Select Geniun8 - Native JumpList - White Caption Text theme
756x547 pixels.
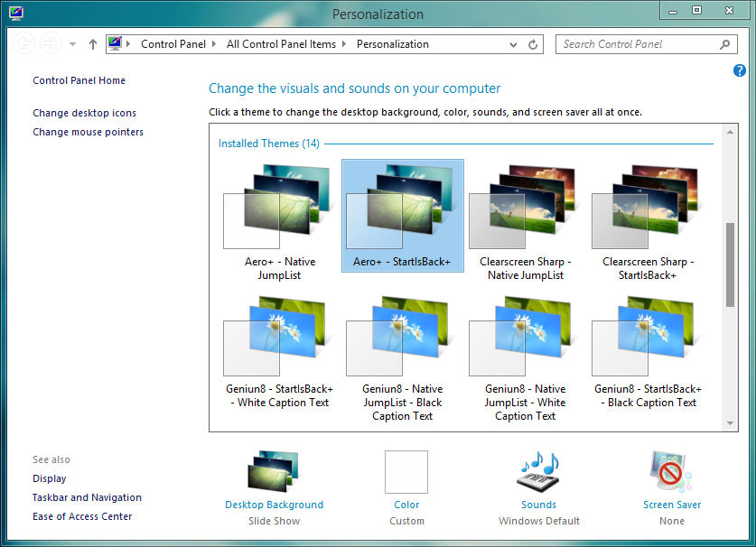(x=525, y=359)
